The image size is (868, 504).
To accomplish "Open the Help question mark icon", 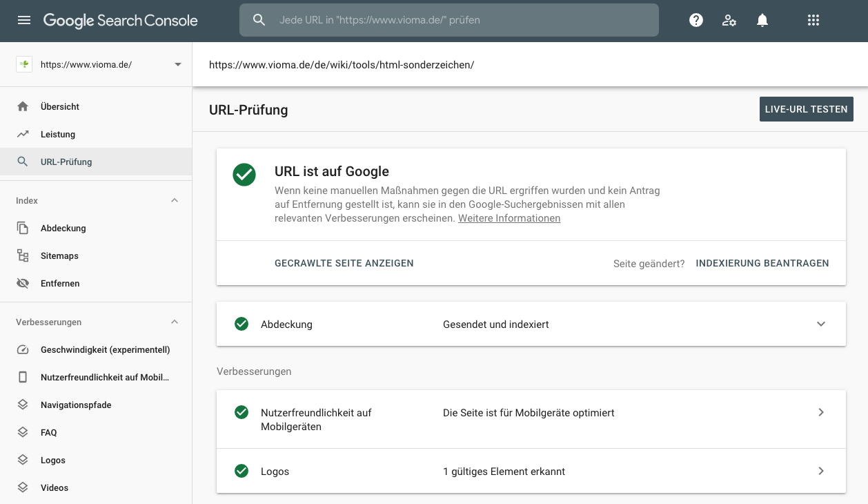I will pyautogui.click(x=696, y=21).
